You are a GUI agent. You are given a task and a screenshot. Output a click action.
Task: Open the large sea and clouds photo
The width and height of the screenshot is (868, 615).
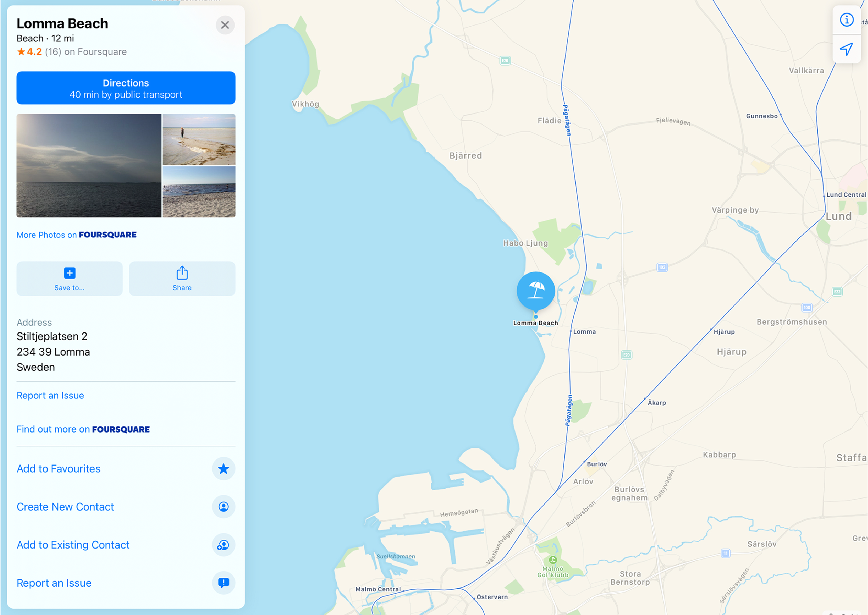(89, 166)
